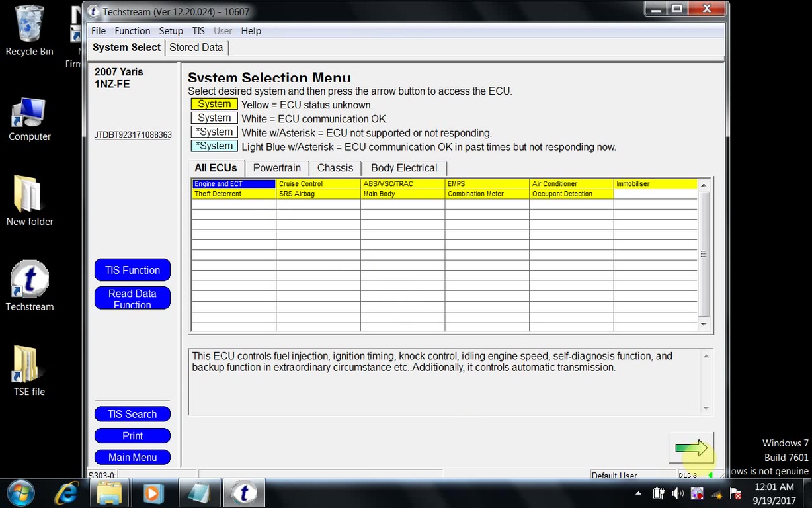Open the Setup menu
Screen dimensions: 812x508
[171, 31]
